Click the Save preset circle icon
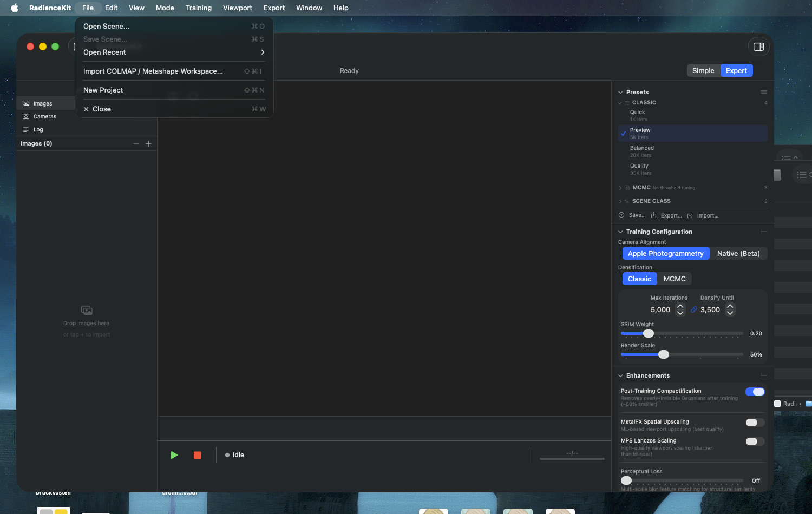Viewport: 812px width, 514px height. point(621,215)
